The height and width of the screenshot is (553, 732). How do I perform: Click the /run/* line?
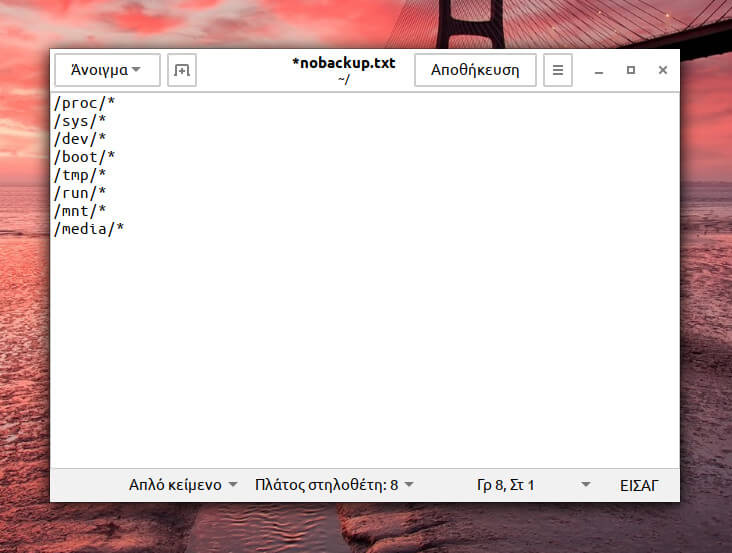[x=80, y=193]
